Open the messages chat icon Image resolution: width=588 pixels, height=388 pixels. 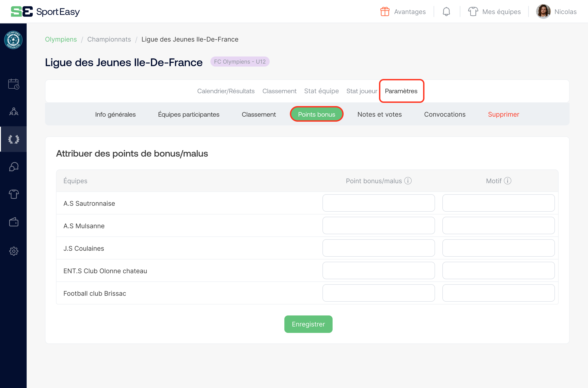pos(14,167)
